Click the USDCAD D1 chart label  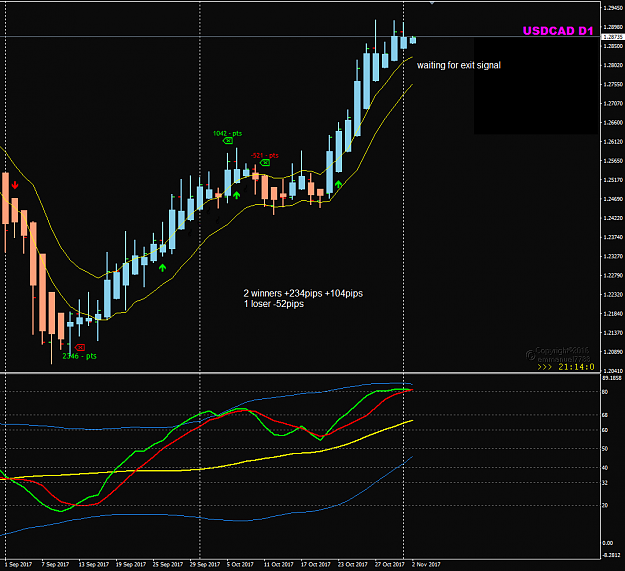tap(558, 31)
